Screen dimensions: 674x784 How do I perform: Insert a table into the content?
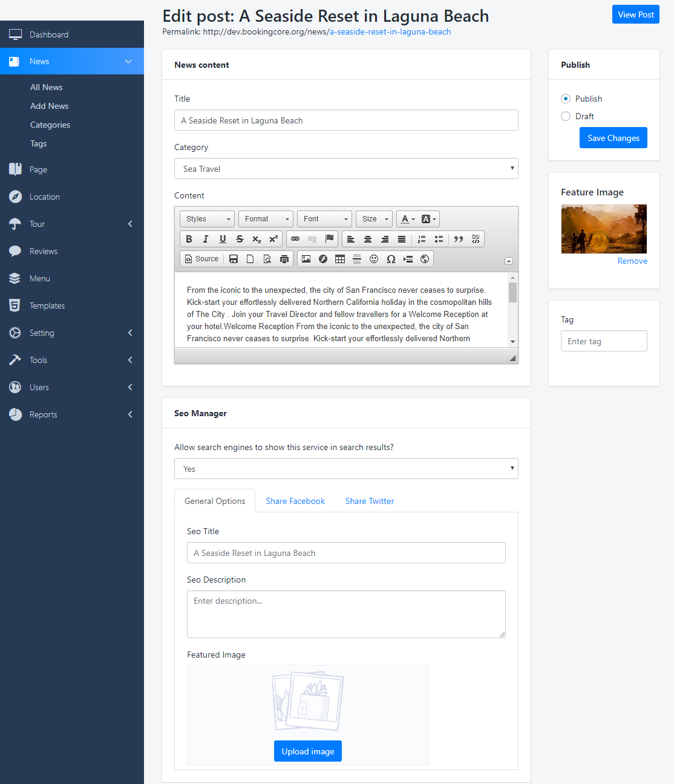(340, 259)
